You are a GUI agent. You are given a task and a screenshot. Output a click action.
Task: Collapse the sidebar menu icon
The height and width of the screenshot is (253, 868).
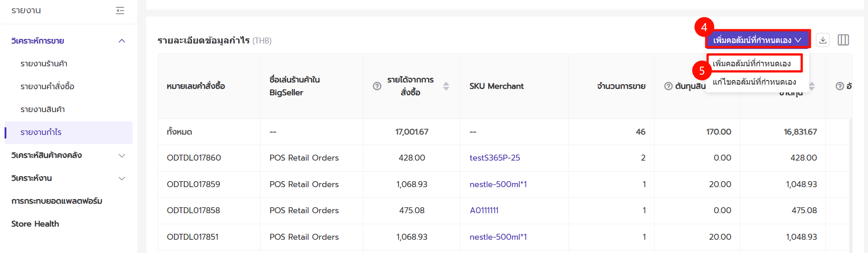click(120, 11)
